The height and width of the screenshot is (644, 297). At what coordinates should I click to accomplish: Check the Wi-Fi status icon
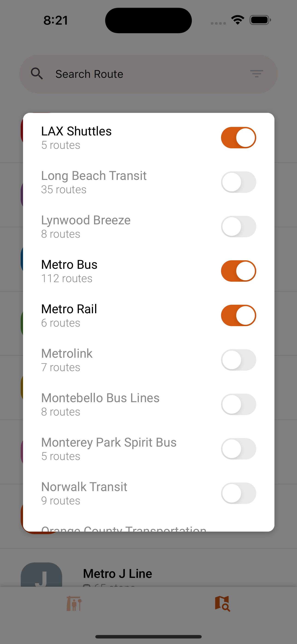coord(238,20)
